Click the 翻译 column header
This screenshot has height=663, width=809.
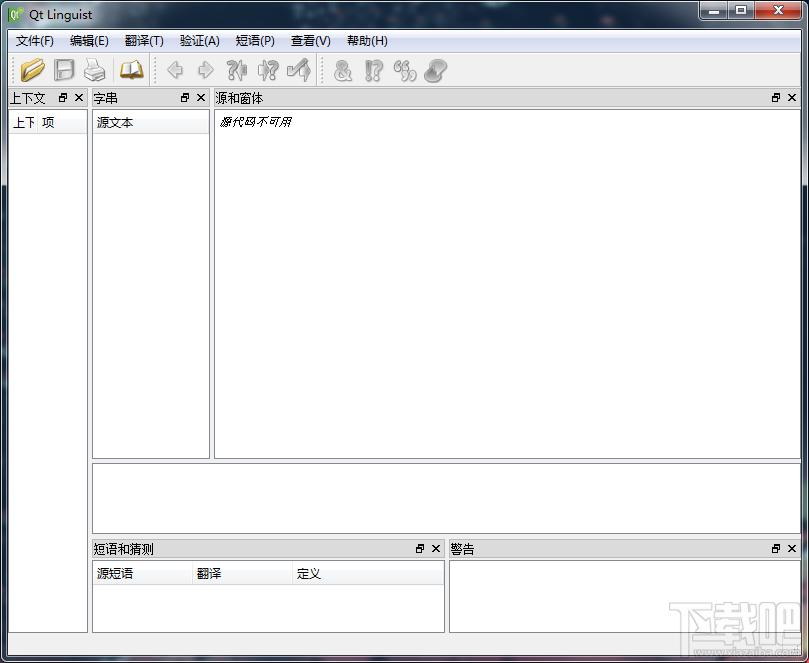(x=242, y=574)
